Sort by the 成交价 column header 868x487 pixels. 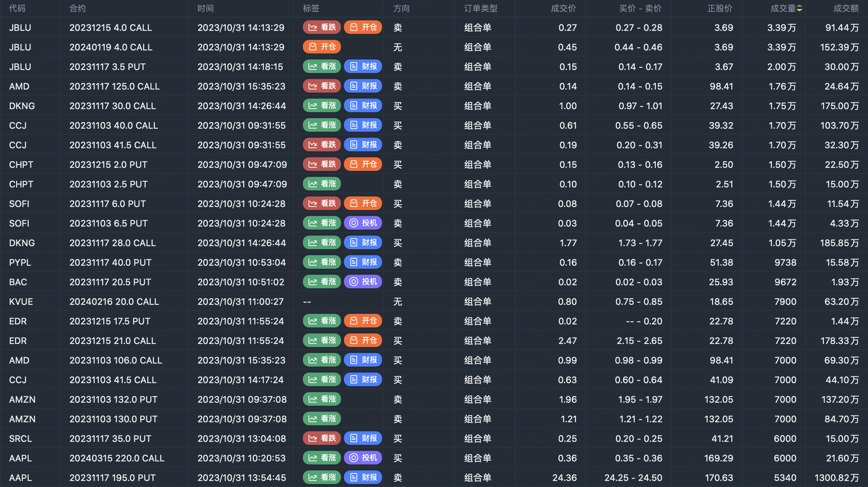click(x=564, y=8)
